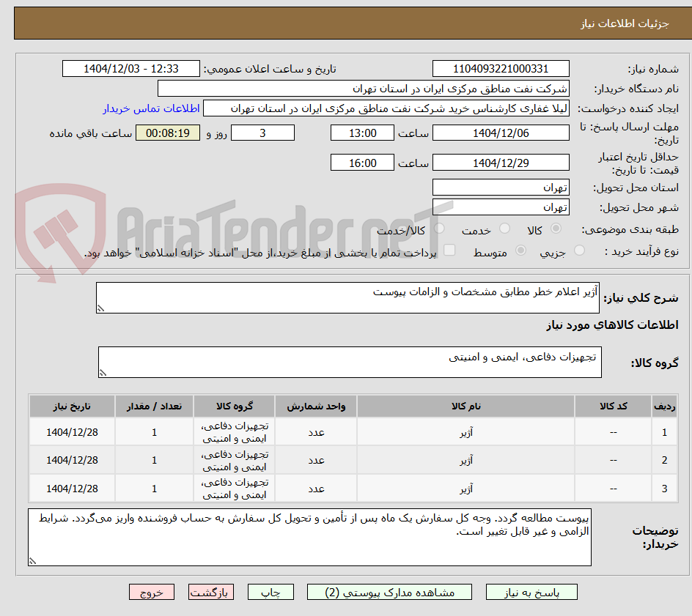Click the کد کالا column header

pos(614,406)
